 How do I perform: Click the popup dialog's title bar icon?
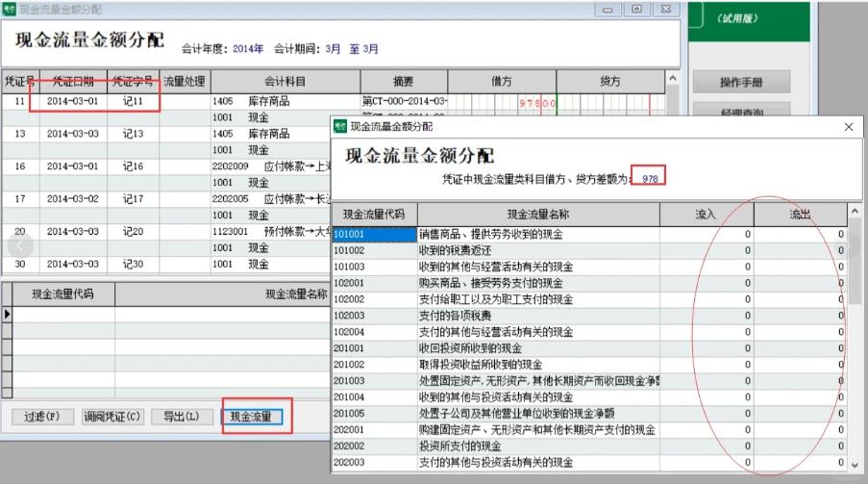[x=340, y=126]
